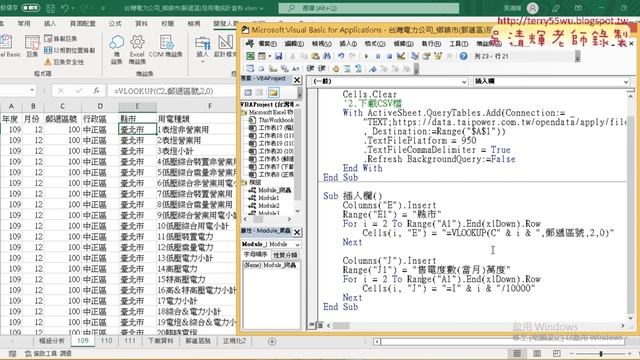Open the Object (一般) dropdown in code window
This screenshot has height=360, width=640.
coord(464,82)
